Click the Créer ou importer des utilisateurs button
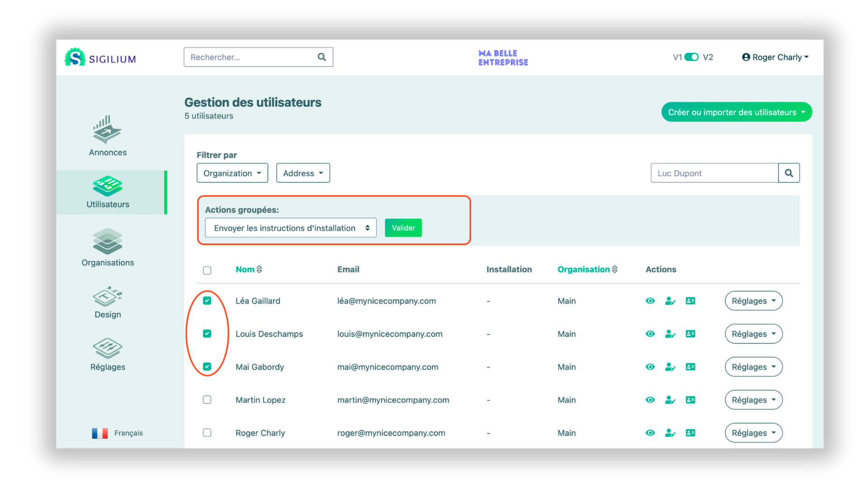Image resolution: width=868 pixels, height=488 pixels. point(736,112)
